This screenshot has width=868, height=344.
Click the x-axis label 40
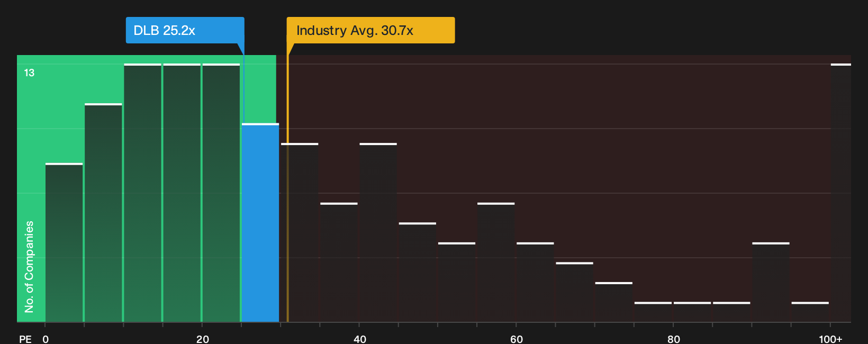[360, 339]
